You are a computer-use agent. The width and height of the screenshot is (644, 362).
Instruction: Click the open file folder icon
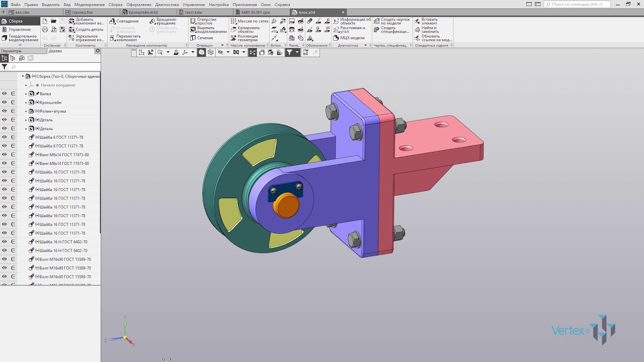[x=54, y=22]
